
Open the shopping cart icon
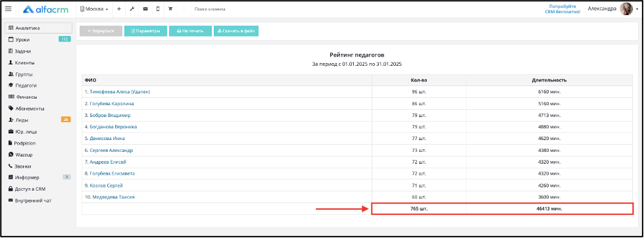click(x=170, y=9)
